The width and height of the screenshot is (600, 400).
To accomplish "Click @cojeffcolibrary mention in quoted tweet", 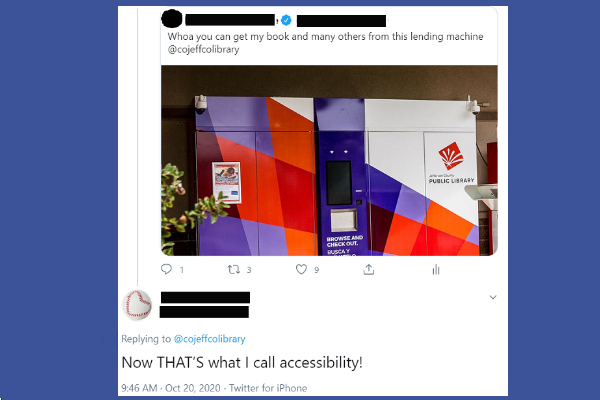I will [x=204, y=49].
